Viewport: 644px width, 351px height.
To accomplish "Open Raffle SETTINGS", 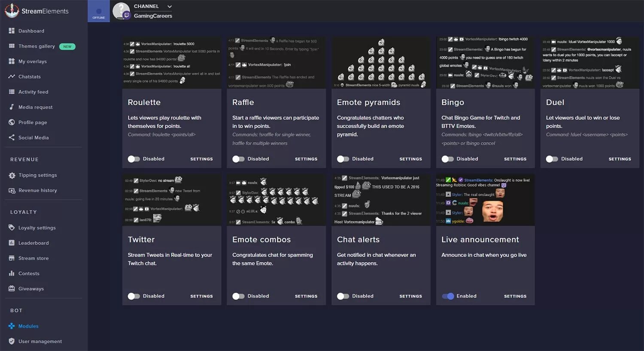I will pyautogui.click(x=306, y=159).
